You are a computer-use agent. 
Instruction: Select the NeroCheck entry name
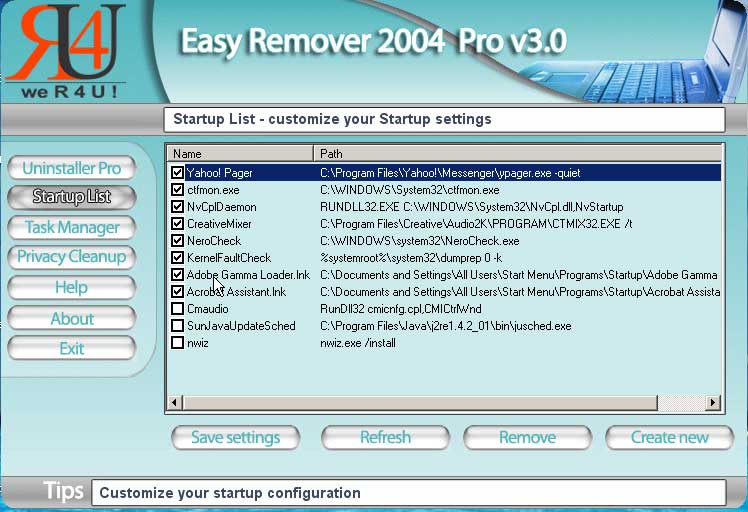(x=214, y=241)
